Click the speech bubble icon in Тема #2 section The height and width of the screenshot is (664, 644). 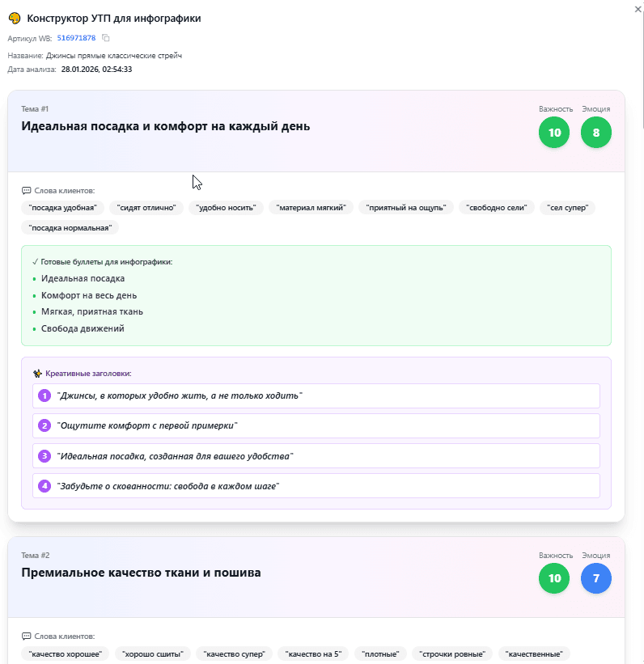[27, 638]
